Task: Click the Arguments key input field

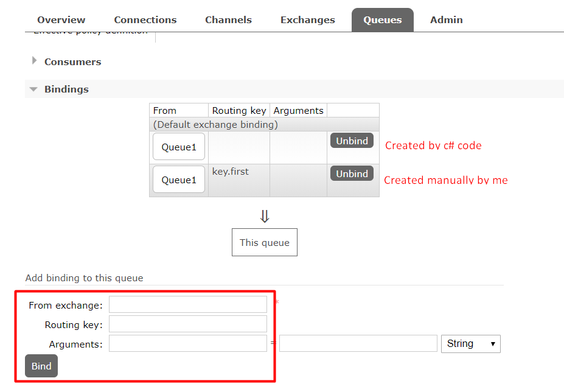Action: [x=187, y=343]
